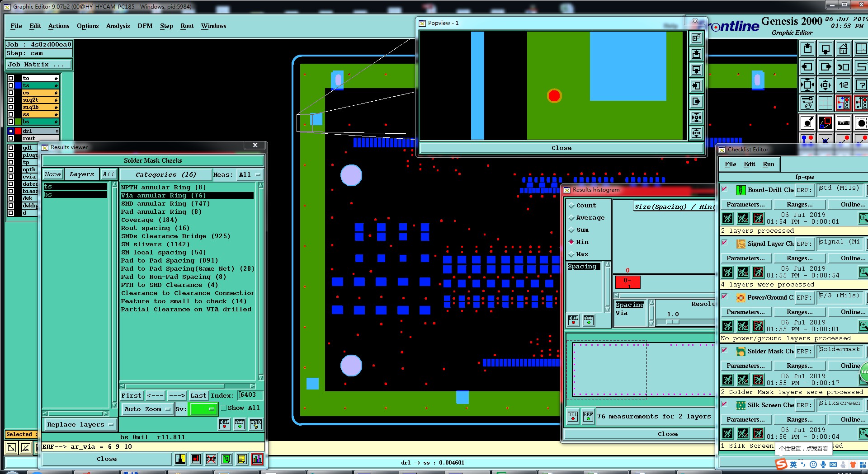Toggle the grid display icon
Image resolution: width=868 pixels, height=474 pixels.
(826, 103)
